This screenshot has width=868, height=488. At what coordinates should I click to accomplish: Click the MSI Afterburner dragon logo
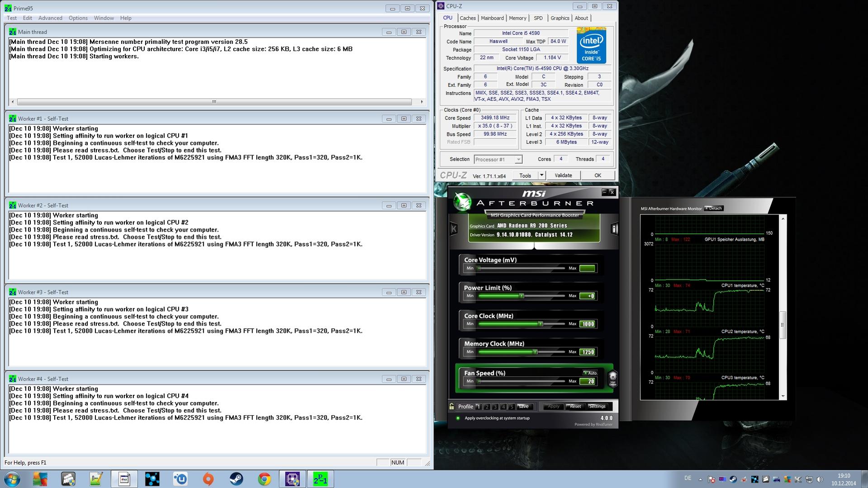coord(462,202)
